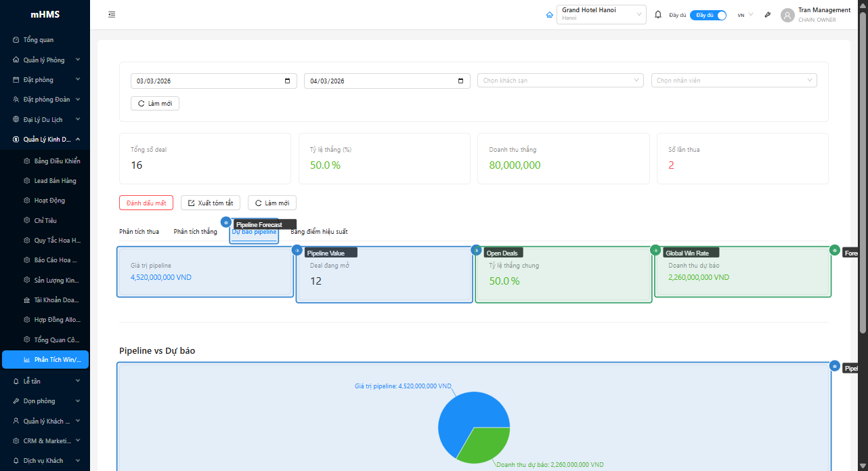Viewport: 868px width, 471px height.
Task: Click the Đánh dấu mất button
Action: tap(146, 202)
